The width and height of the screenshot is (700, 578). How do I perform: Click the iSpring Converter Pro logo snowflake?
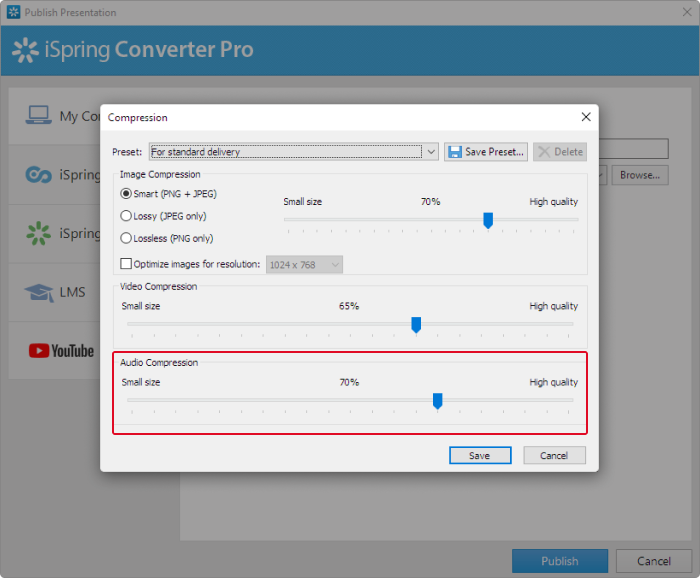25,50
